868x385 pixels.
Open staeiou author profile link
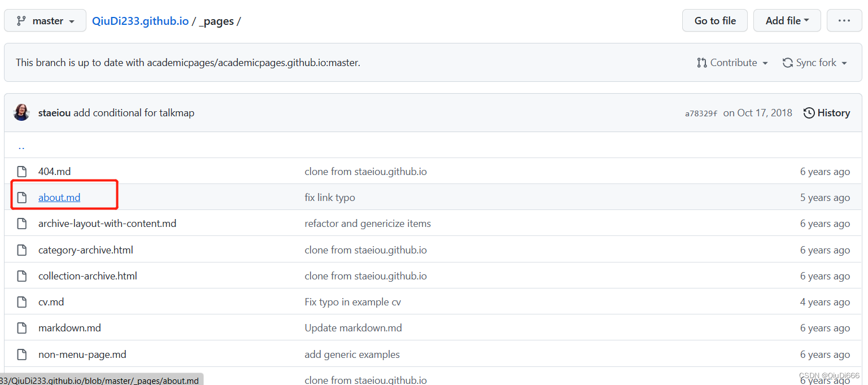click(54, 113)
